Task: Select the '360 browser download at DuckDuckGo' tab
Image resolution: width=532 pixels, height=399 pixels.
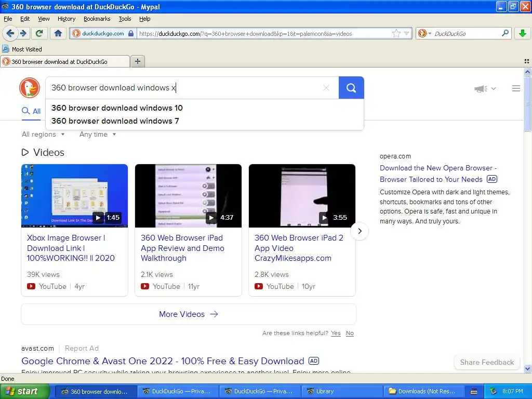Action: tap(65, 61)
